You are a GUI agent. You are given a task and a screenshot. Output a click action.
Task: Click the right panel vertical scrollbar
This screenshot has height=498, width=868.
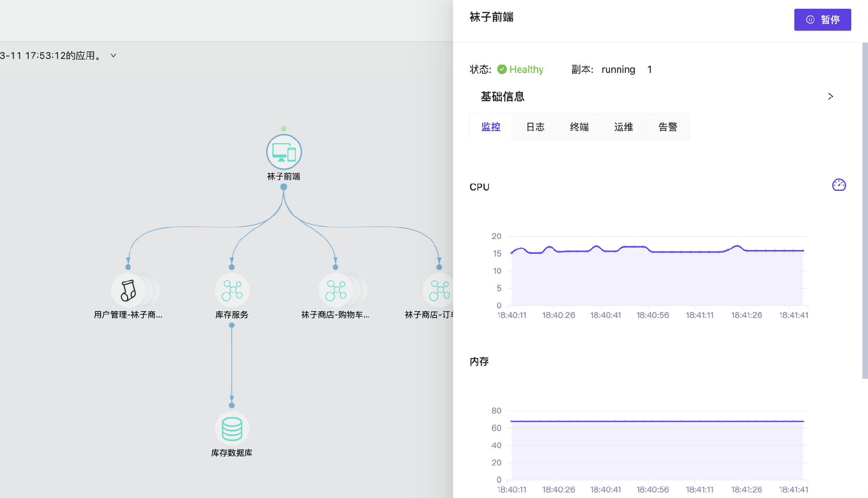[x=864, y=210]
